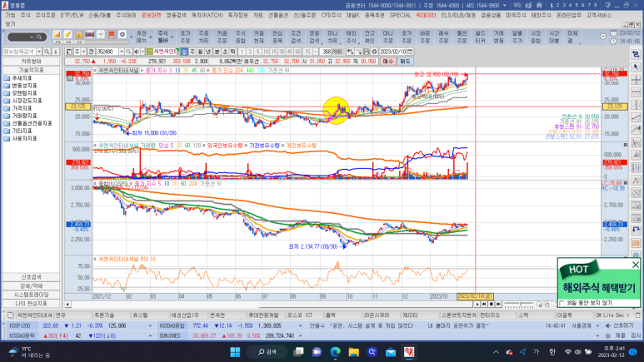Click 차트형태 panel button
This screenshot has width=644, height=362.
31,61
